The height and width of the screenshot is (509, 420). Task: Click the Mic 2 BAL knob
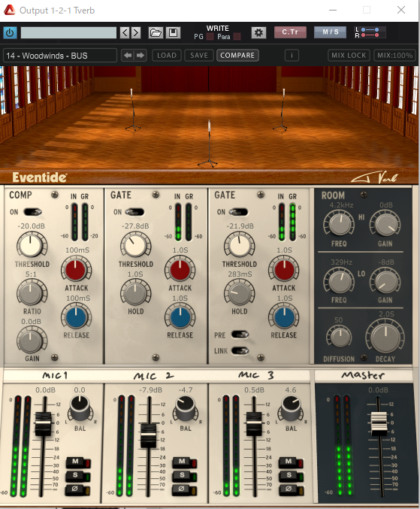[185, 407]
